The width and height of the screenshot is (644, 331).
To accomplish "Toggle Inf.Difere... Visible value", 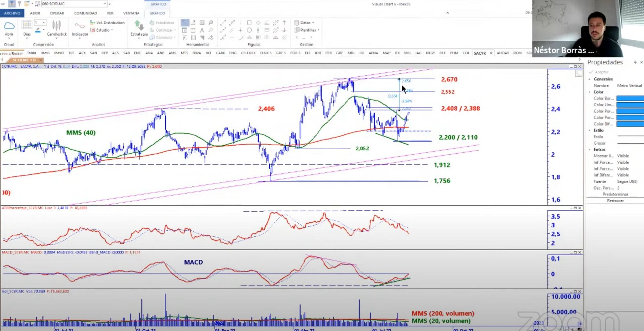I will pyautogui.click(x=623, y=175).
